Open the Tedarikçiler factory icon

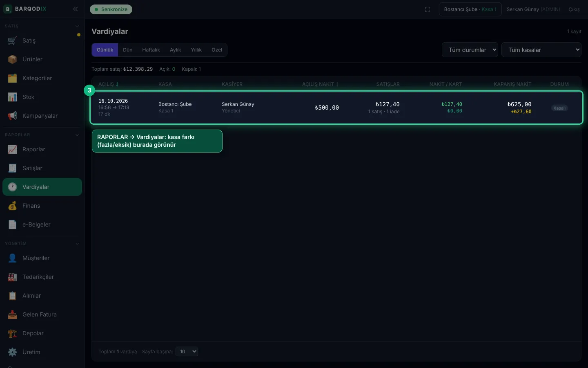(13, 277)
